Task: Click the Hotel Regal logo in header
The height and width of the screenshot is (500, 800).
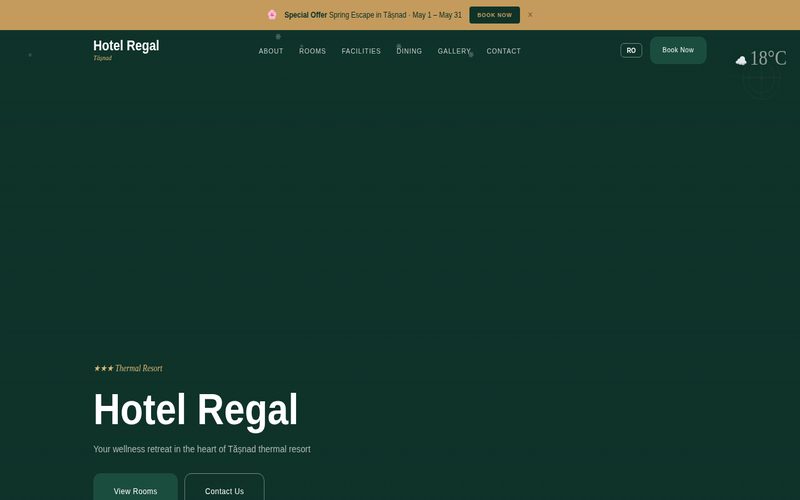Action: (x=126, y=48)
